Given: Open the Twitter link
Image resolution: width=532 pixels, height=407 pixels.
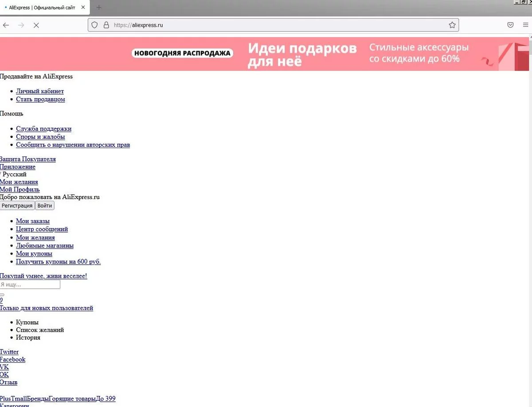Looking at the screenshot, I should tap(9, 352).
